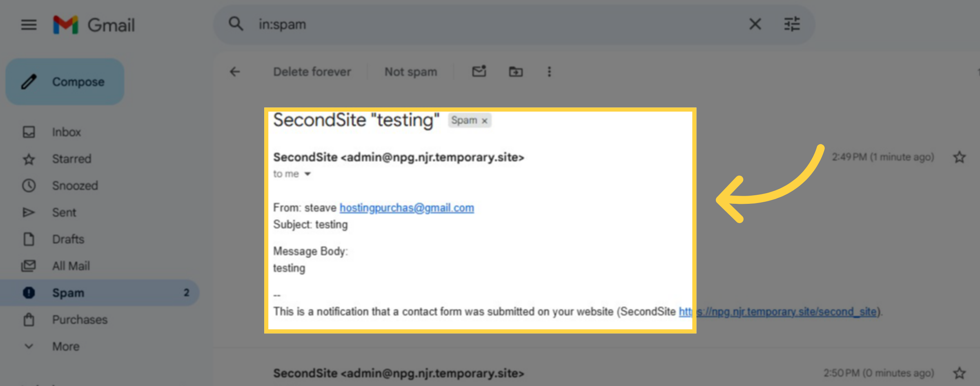
Task: Select the mark as unread icon
Action: [479, 71]
